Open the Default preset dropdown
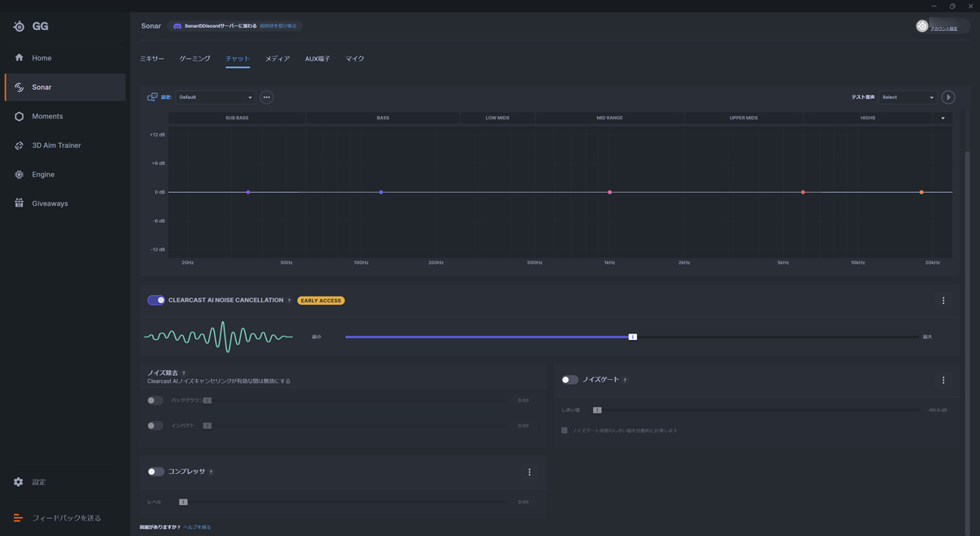 tap(216, 97)
